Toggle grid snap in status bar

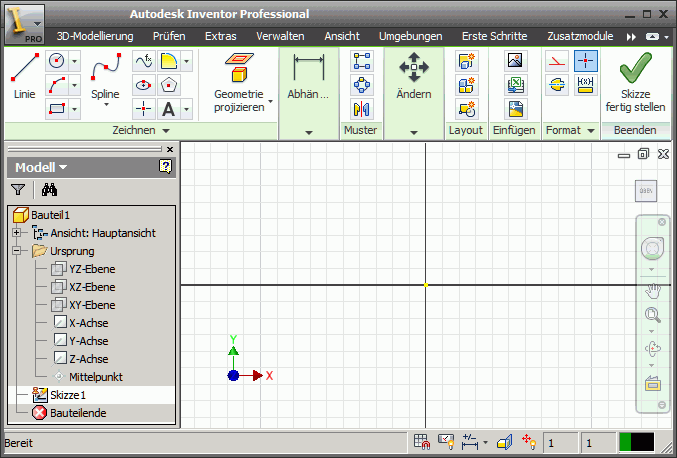422,441
